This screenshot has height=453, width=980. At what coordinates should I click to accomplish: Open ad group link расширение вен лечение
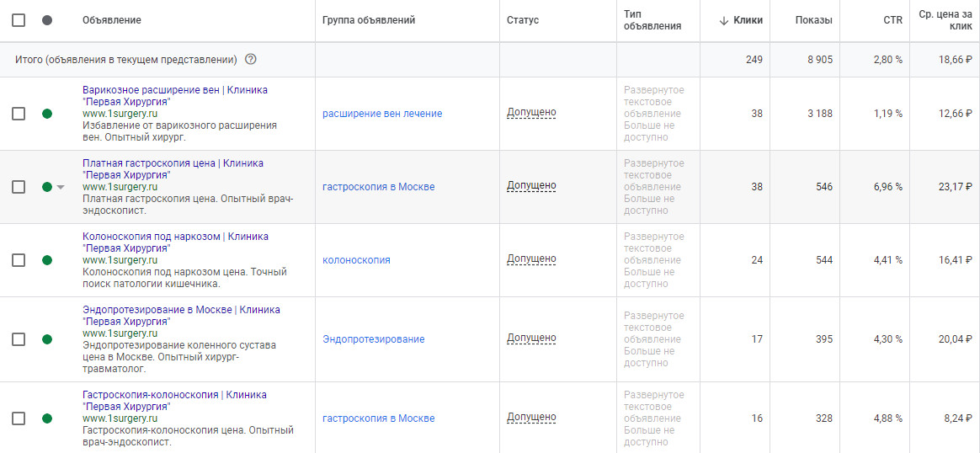coord(382,114)
